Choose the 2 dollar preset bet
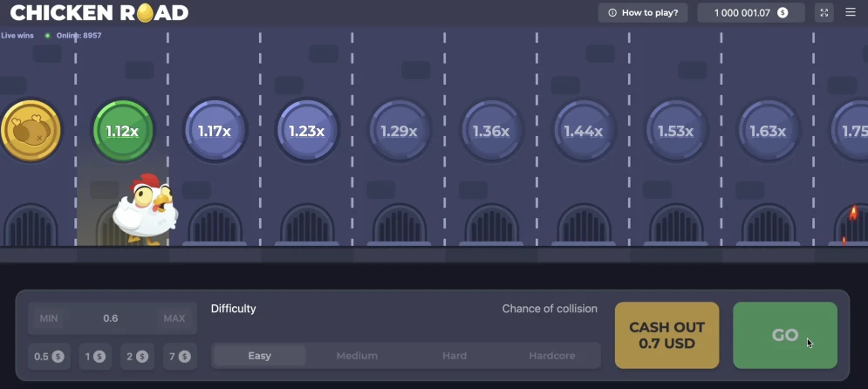 137,357
